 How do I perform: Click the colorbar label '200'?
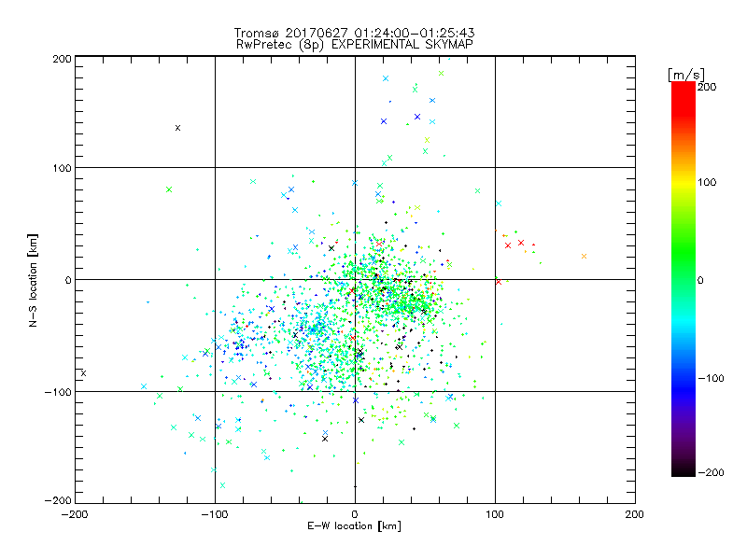pyautogui.click(x=707, y=87)
